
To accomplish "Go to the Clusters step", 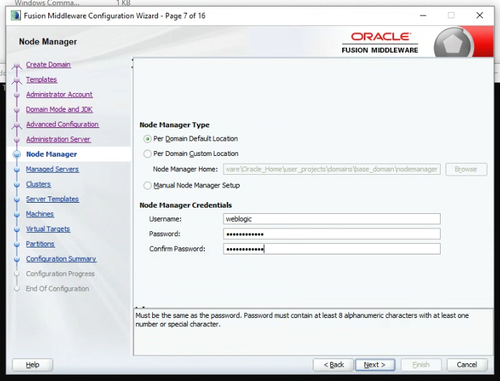I will pos(39,184).
